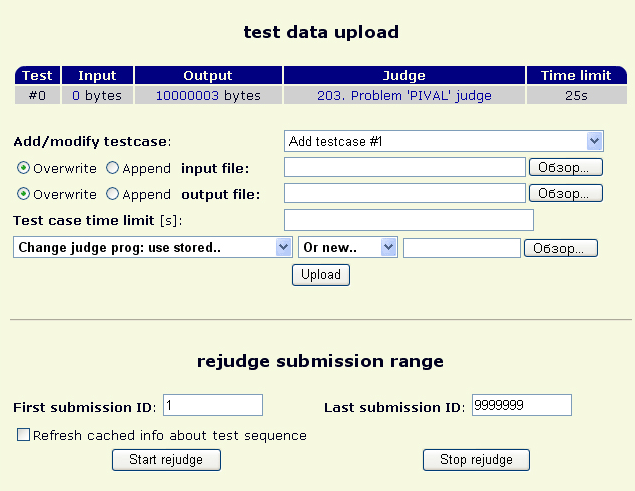The image size is (635, 491).
Task: Click Stop rejudge button
Action: (x=476, y=460)
